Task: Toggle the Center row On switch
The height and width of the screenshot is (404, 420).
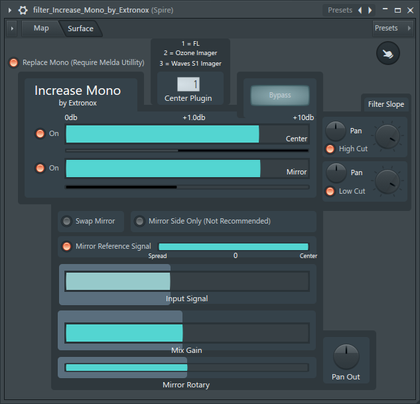Action: tap(40, 134)
